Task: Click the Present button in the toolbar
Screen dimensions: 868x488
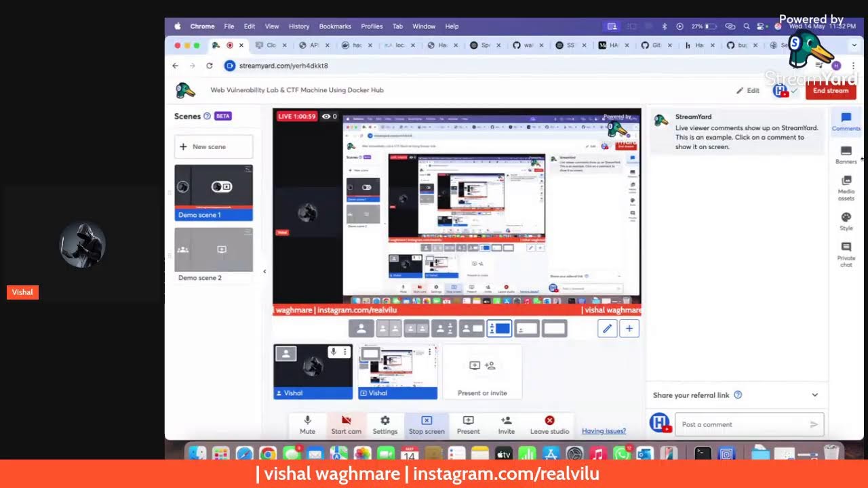Action: [x=468, y=425]
